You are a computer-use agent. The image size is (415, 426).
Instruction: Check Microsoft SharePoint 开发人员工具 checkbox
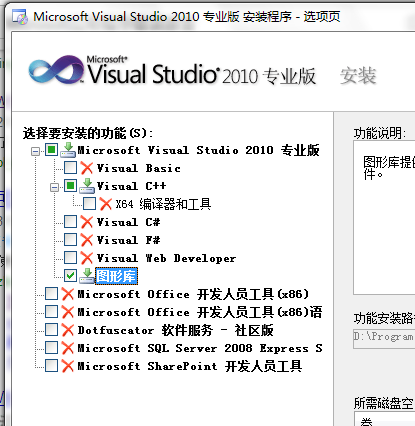[51, 366]
